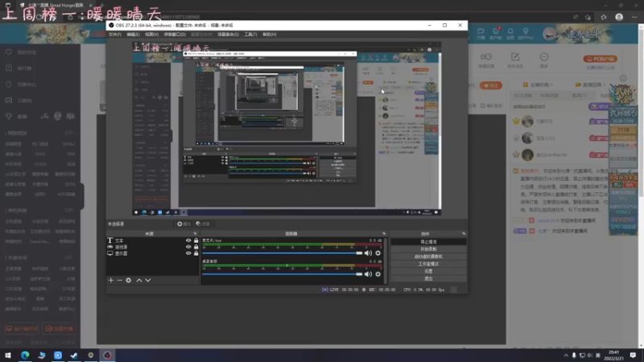The image size is (644, 362).
Task: Move source up with the up arrow
Action: 139,280
